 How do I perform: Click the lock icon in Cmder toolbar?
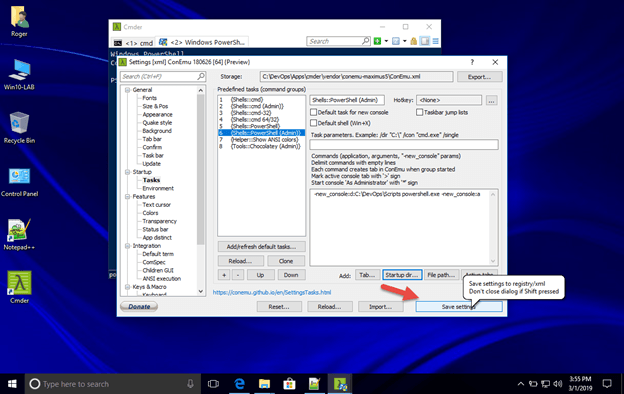[414, 41]
